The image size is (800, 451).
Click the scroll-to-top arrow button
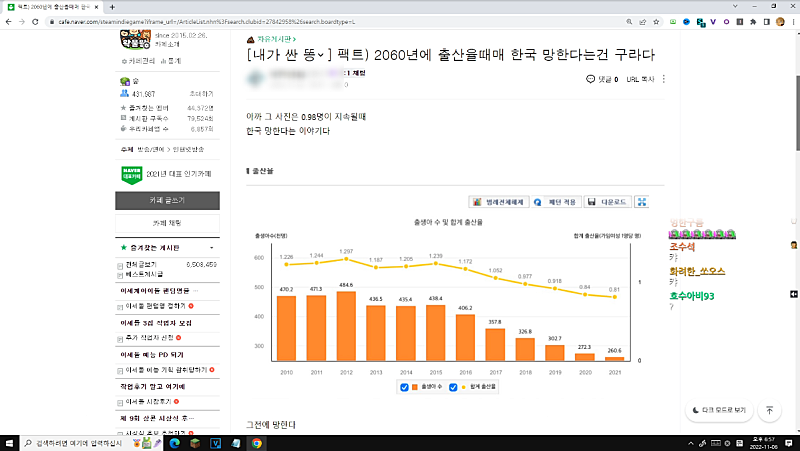[x=770, y=410]
